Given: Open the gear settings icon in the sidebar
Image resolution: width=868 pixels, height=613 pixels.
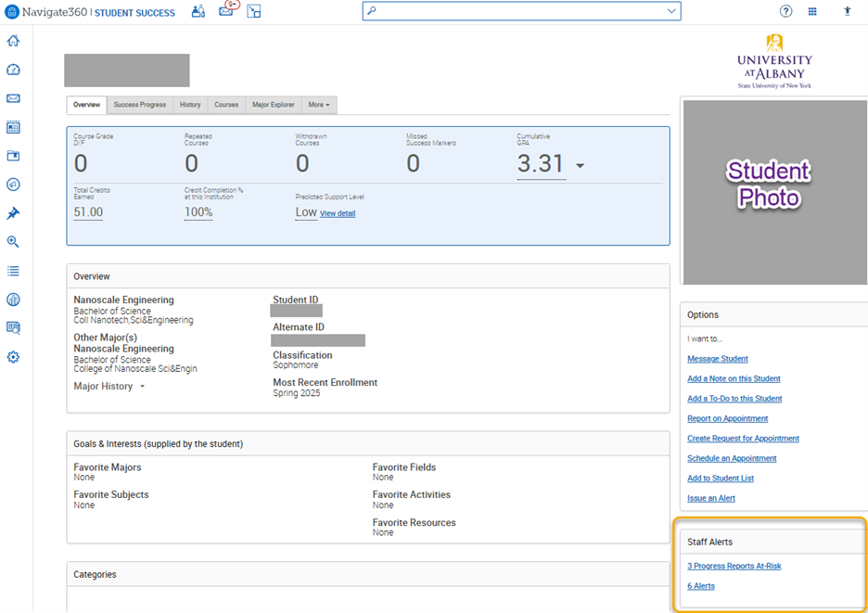Looking at the screenshot, I should [13, 357].
